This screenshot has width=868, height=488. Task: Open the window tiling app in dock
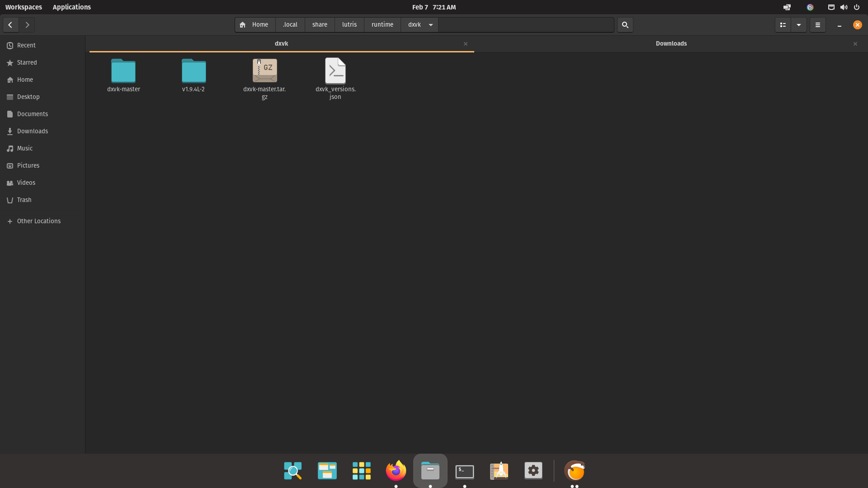(x=327, y=471)
